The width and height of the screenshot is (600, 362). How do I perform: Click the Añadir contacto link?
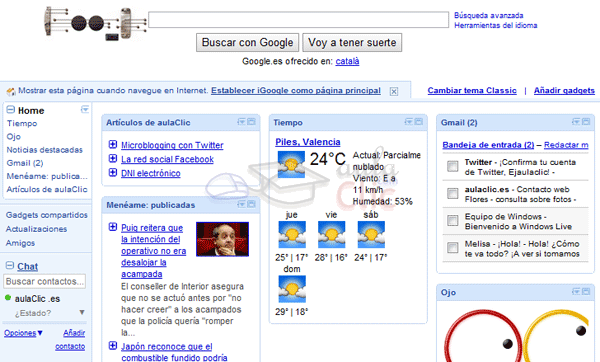tap(71, 340)
